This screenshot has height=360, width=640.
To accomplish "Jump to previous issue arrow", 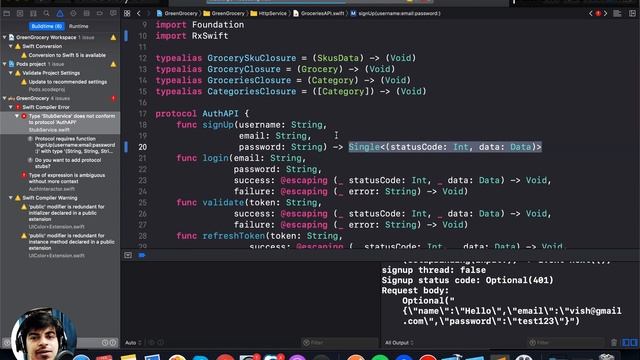I will pos(591,13).
